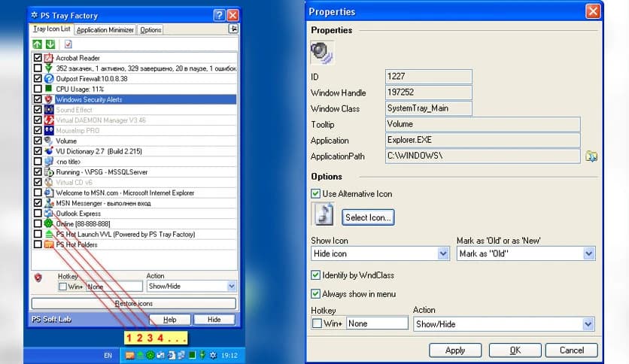The image size is (629, 364).
Task: Click the Hide button in PS Tray Factory
Action: [x=214, y=320]
